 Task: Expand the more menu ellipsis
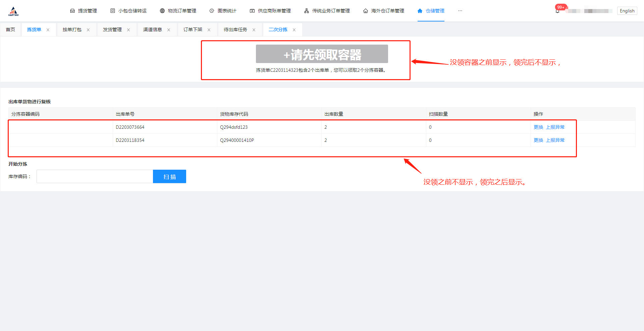pos(460,11)
